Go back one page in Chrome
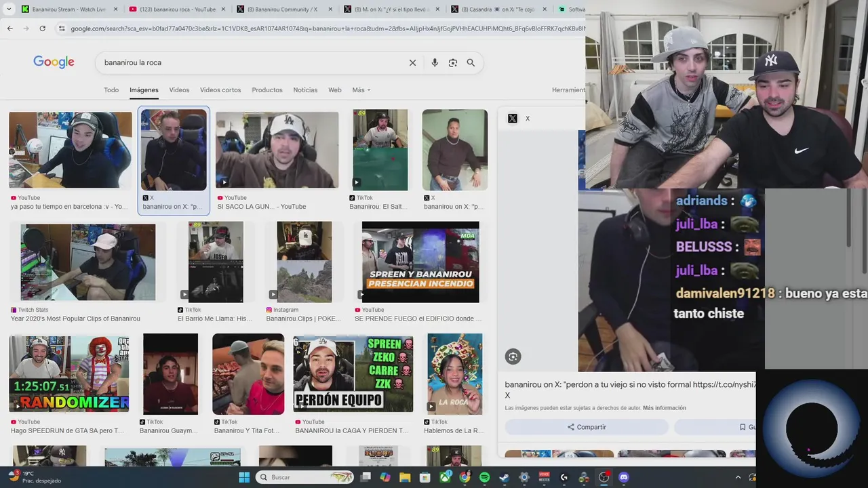Screen dimensions: 868x488 click(9, 28)
